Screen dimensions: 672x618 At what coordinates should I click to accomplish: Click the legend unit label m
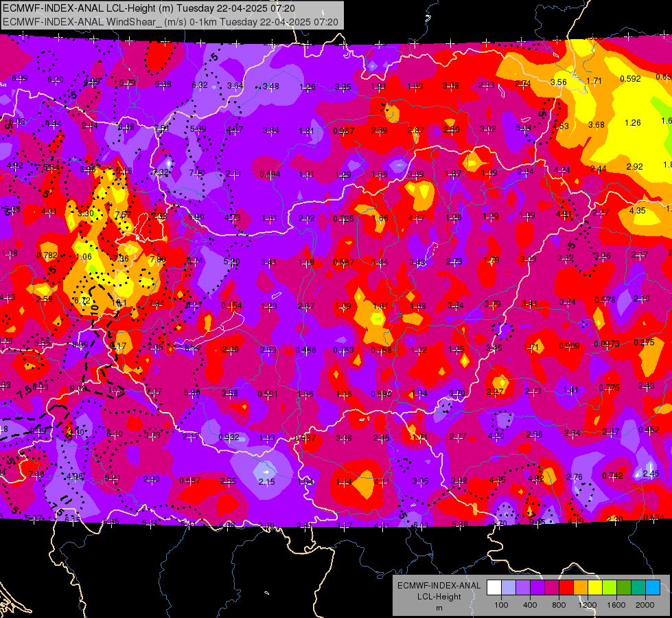tap(439, 608)
